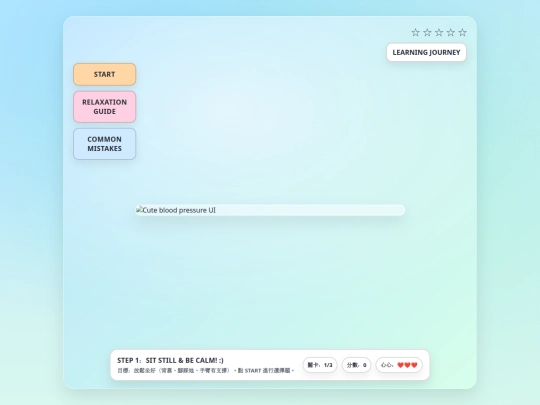Open the Learning Journey panel
540x405 pixels.
pos(426,52)
